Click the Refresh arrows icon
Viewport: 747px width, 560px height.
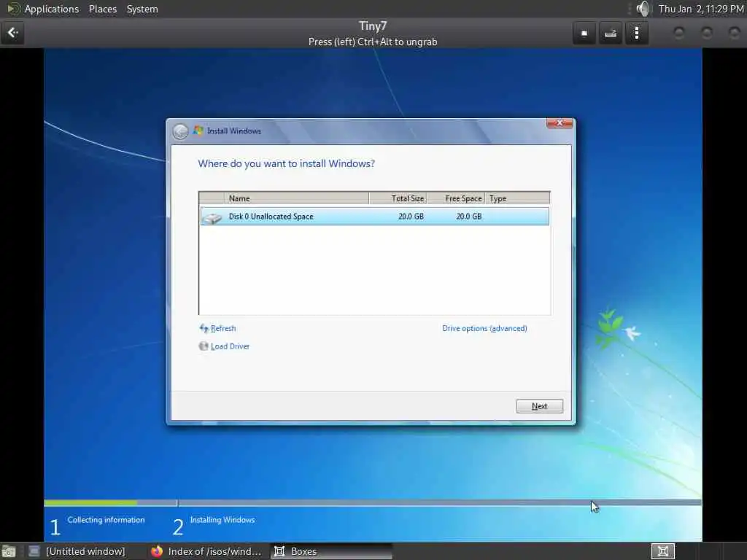click(204, 328)
